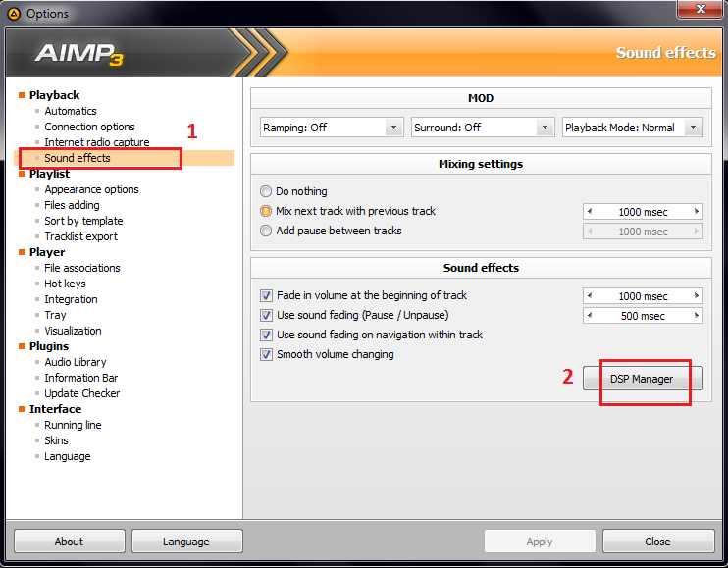Click the fade in 1000 msec value field
This screenshot has width=728, height=568.
click(x=643, y=295)
